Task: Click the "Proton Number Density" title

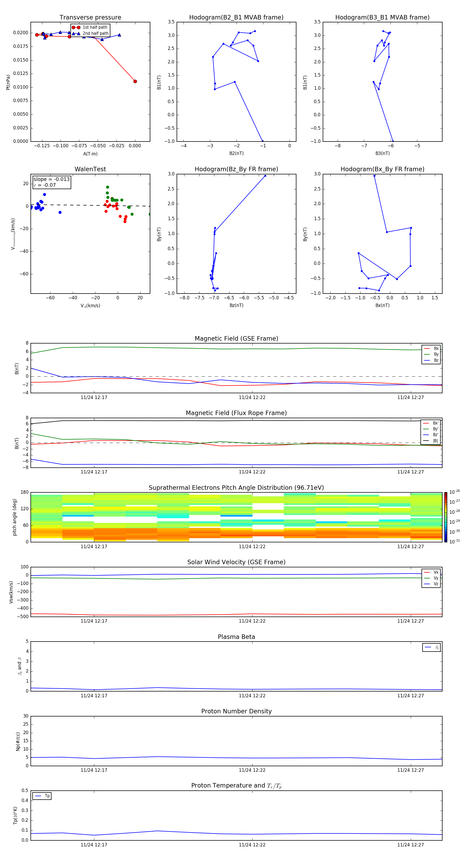Action: [x=236, y=712]
